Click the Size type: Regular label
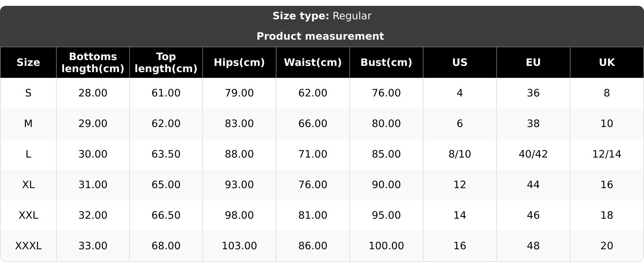 click(322, 16)
